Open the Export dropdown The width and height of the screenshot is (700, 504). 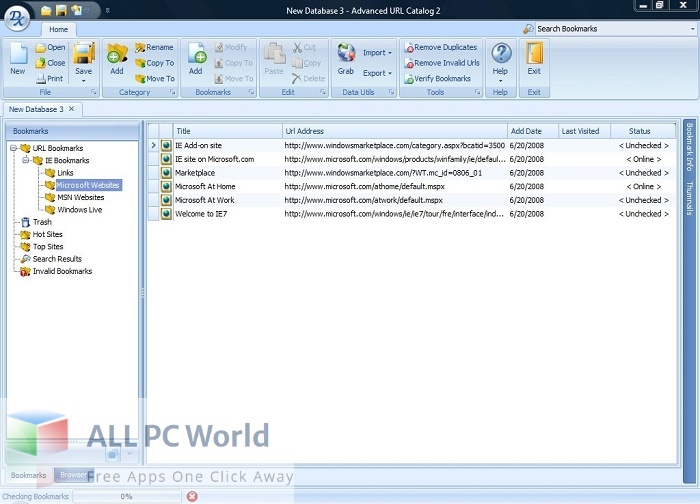[x=377, y=73]
